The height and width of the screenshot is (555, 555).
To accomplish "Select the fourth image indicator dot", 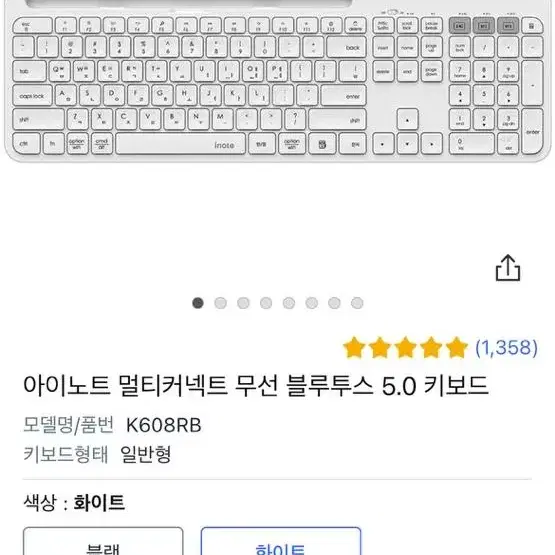I will [266, 303].
